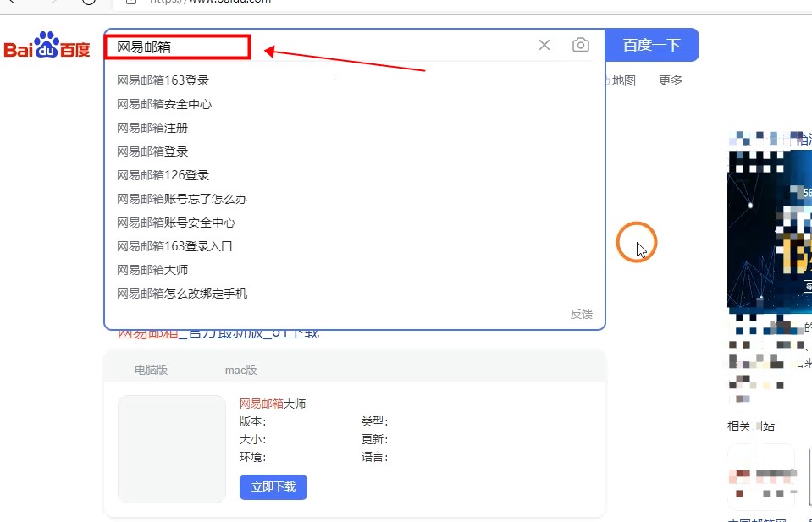The height and width of the screenshot is (522, 812).
Task: Switch to the 地图 tab
Action: coord(623,81)
